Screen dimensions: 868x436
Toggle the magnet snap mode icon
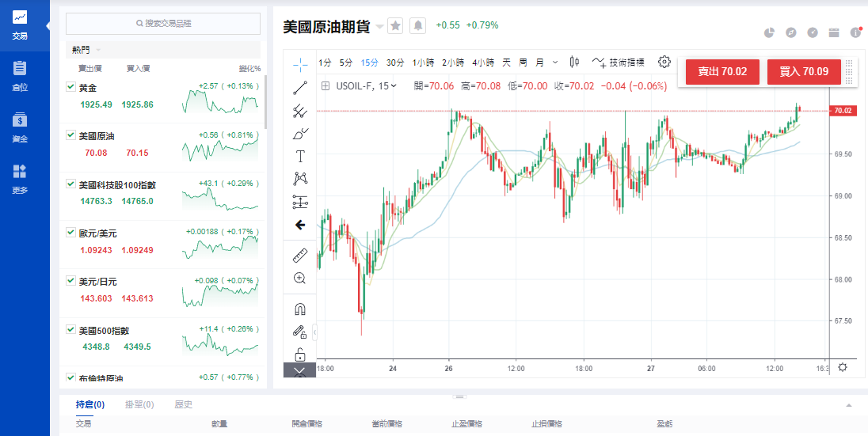300,309
